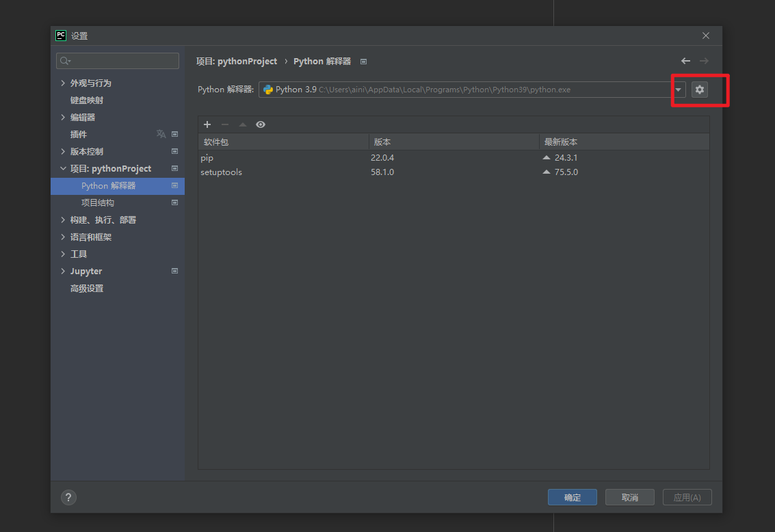Close the 设置 dialog
This screenshot has width=775, height=532.
706,36
